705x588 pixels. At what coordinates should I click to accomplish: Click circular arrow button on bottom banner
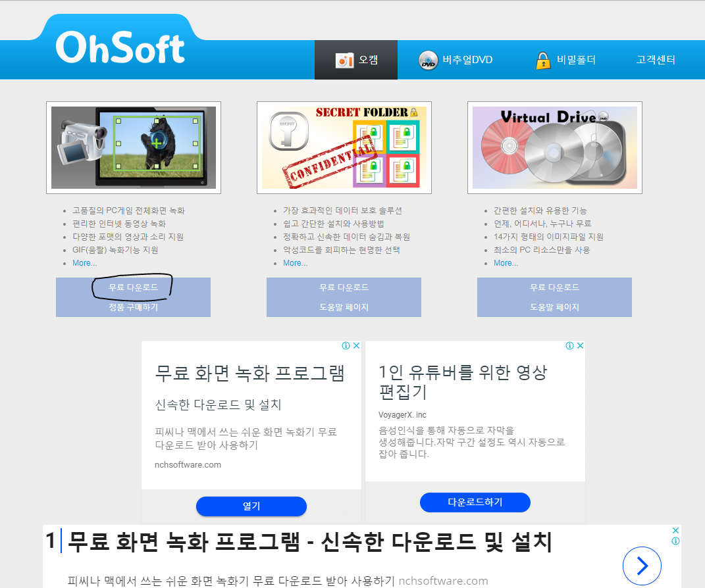click(x=642, y=566)
